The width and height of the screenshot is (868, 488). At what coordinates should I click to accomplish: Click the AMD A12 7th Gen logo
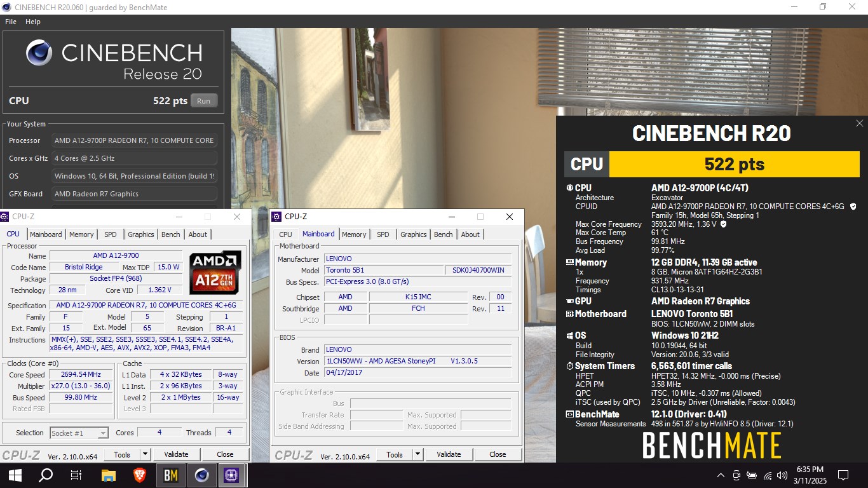pos(215,273)
